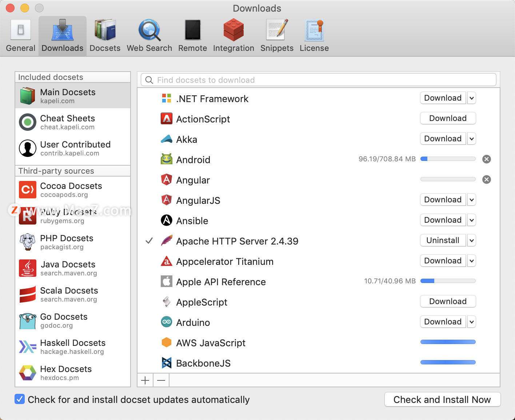Screen dimensions: 515x420
Task: Select the Main Docsets books icon
Action: coord(28,96)
